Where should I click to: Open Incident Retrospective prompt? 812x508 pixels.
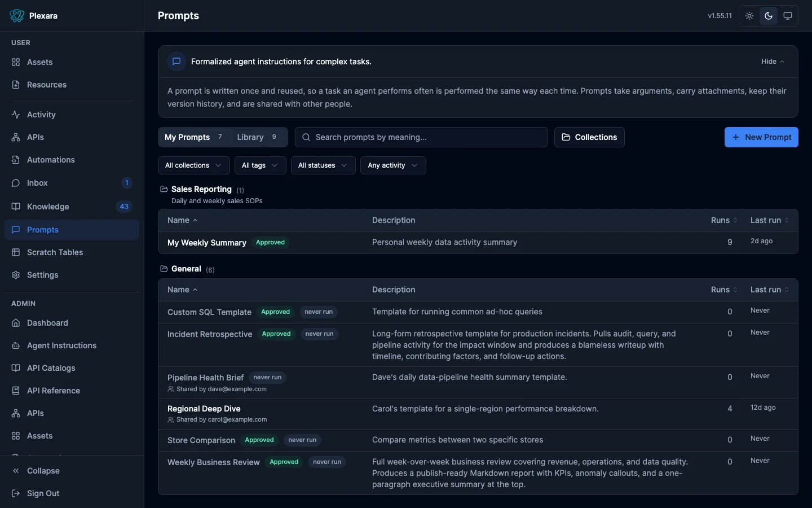tap(210, 334)
